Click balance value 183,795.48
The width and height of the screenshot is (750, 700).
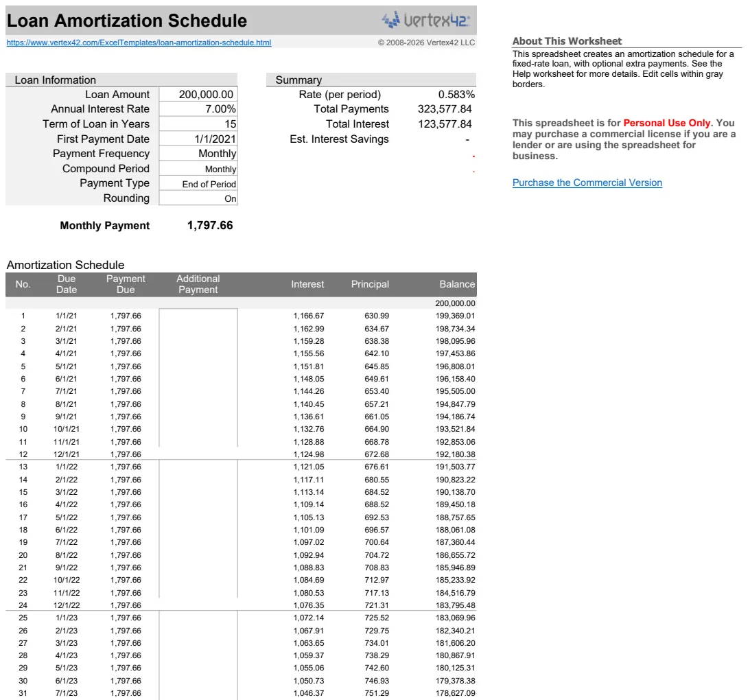(455, 605)
